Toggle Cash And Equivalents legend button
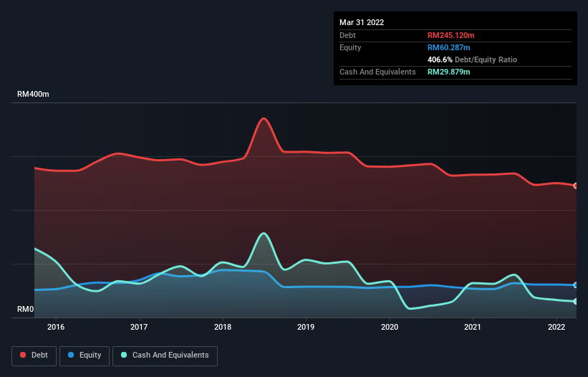588x377 pixels. (x=165, y=355)
